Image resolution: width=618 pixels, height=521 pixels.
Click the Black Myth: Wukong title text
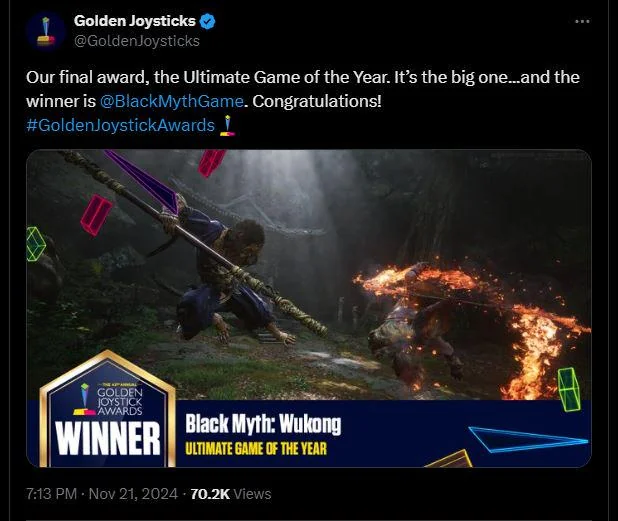263,424
